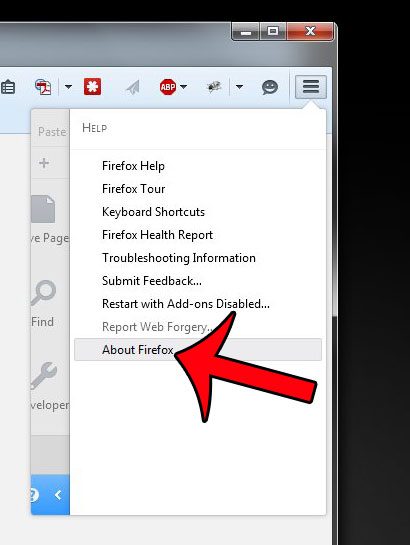Image resolution: width=410 pixels, height=545 pixels.
Task: Minimize the Firefox window
Action: [246, 32]
